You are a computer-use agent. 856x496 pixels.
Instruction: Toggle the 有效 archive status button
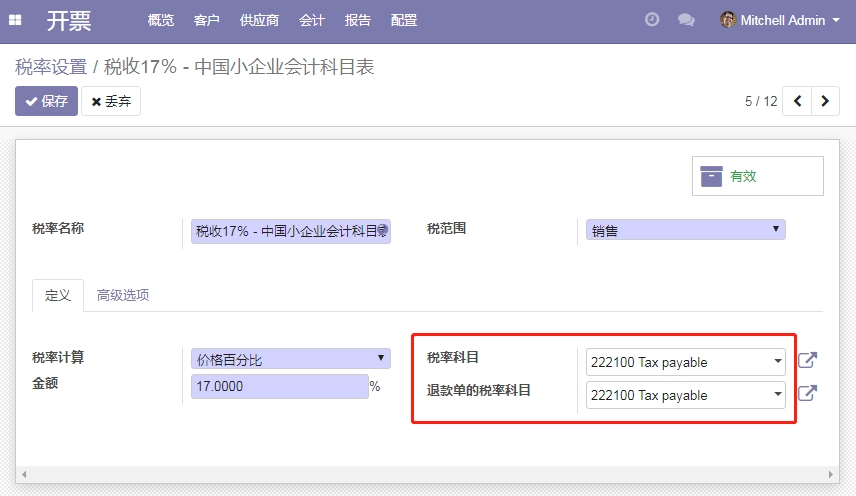pyautogui.click(x=758, y=176)
